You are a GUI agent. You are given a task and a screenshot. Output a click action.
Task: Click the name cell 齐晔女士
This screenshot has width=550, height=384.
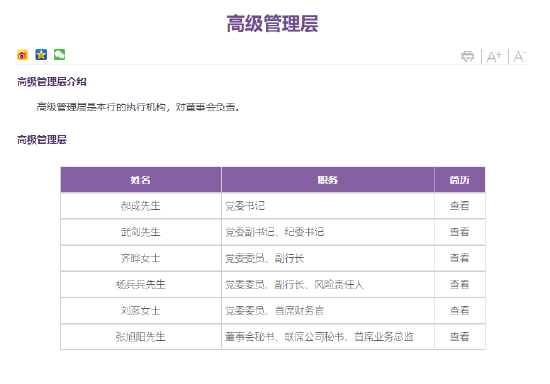pos(141,258)
